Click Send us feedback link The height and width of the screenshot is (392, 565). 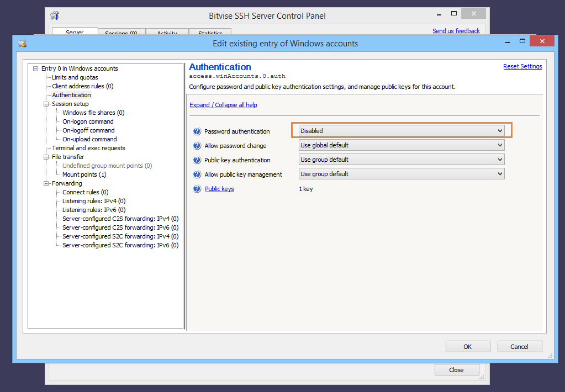click(456, 31)
